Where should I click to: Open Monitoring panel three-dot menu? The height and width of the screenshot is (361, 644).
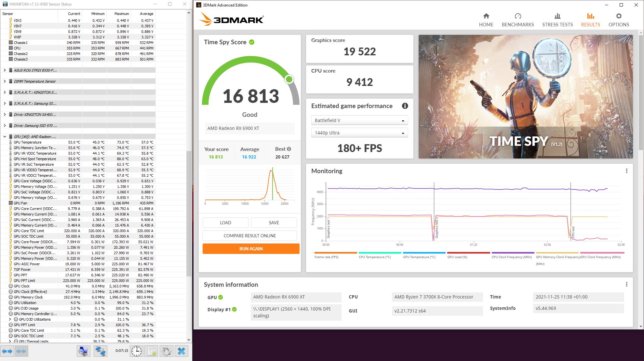click(x=626, y=171)
